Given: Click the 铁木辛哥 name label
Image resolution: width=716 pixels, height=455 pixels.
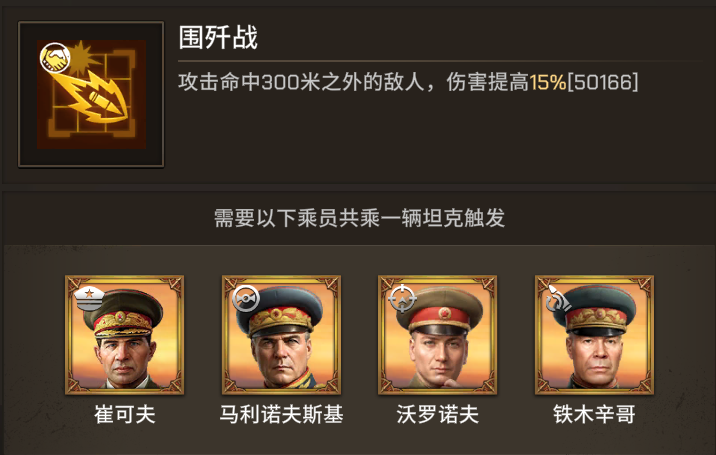Looking at the screenshot, I should (594, 415).
